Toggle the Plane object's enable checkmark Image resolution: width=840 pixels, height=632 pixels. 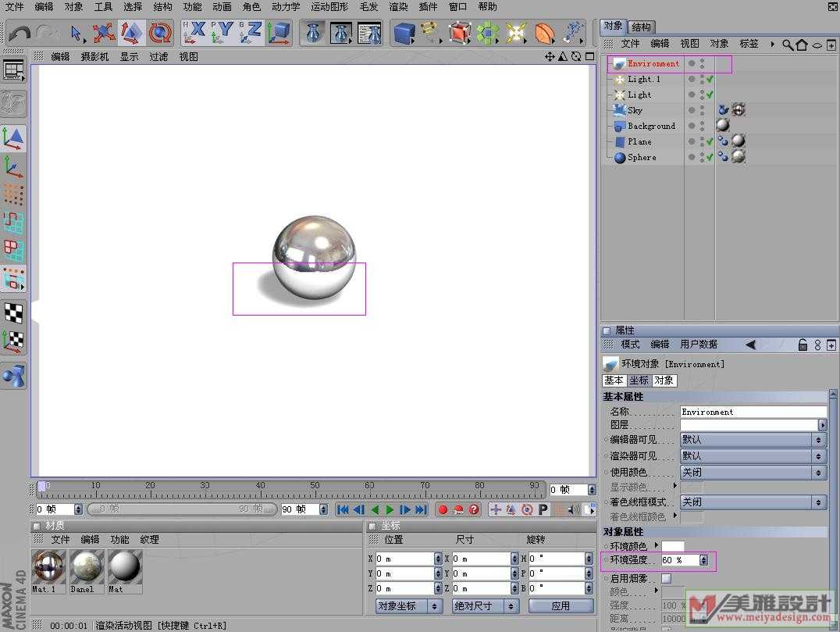(710, 141)
